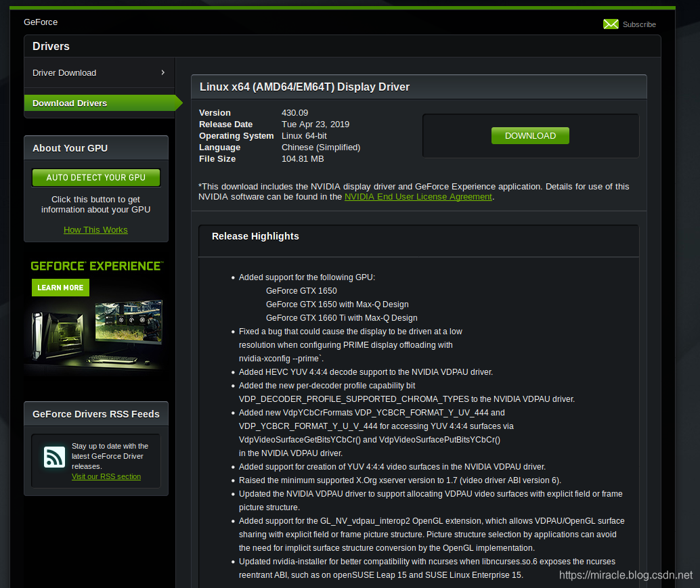Follow the Visit our RSS section link
700x588 pixels.
point(106,476)
